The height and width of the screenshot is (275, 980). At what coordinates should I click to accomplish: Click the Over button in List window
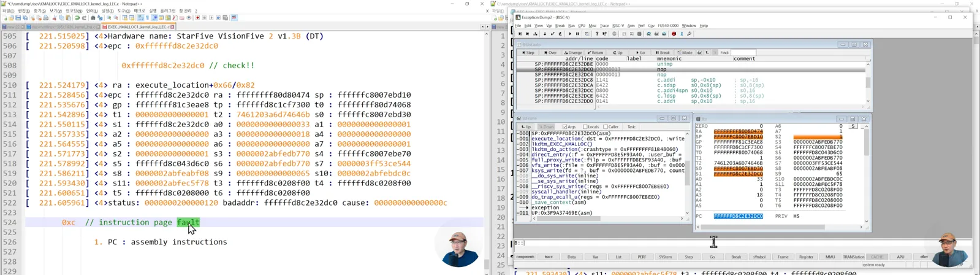(x=550, y=53)
